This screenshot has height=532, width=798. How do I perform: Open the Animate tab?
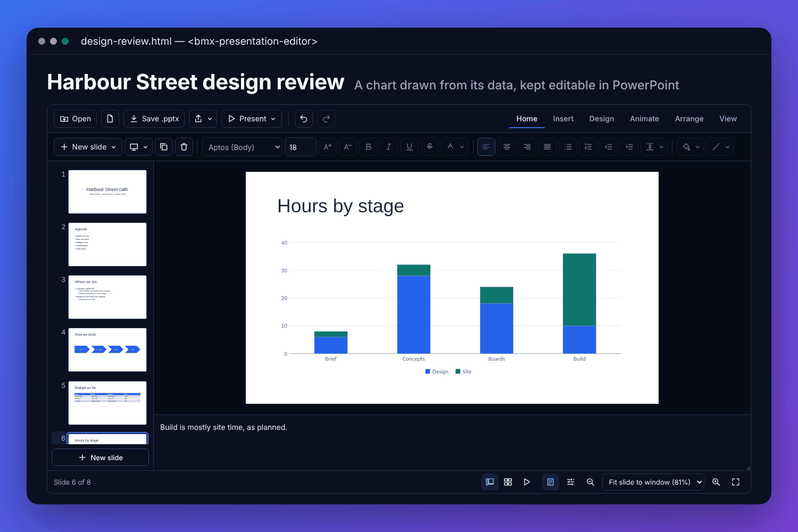tap(644, 119)
